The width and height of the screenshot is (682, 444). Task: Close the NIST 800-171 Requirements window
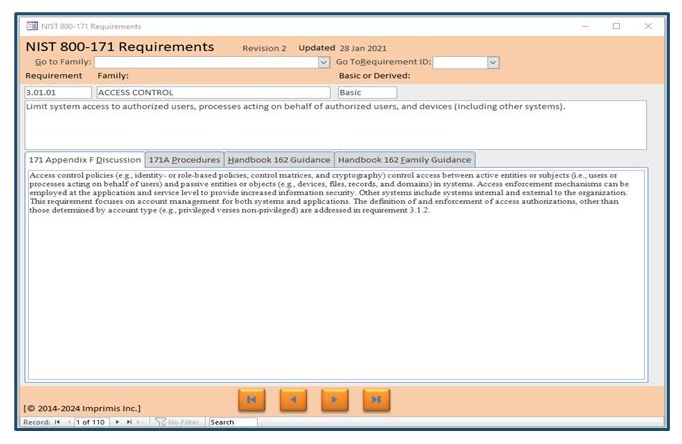[x=648, y=26]
